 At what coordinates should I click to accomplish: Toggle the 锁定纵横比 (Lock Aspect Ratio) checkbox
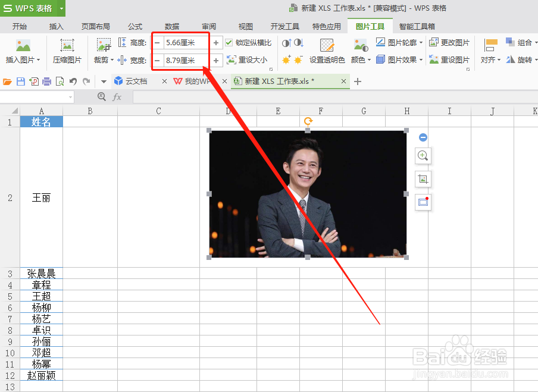(230, 42)
